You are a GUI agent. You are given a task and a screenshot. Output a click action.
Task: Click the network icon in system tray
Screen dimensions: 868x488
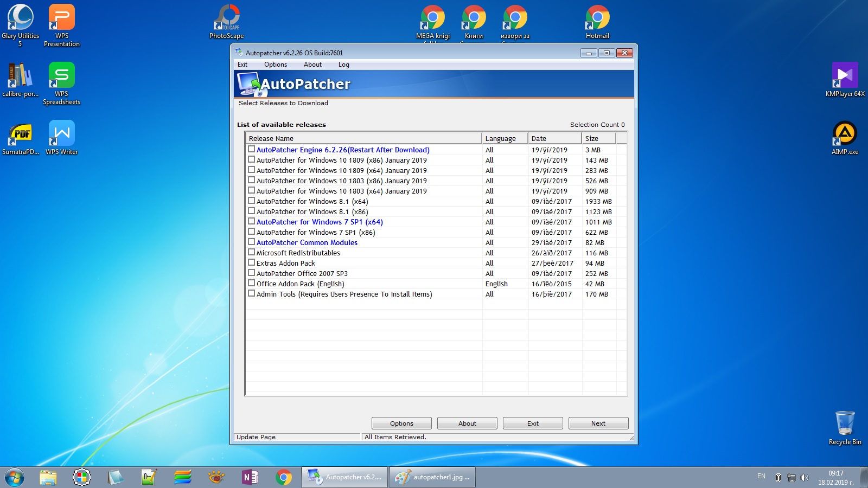[x=792, y=478]
